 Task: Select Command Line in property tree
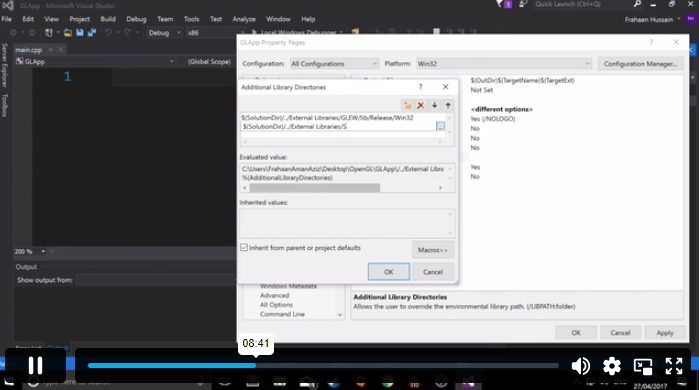[x=282, y=314]
